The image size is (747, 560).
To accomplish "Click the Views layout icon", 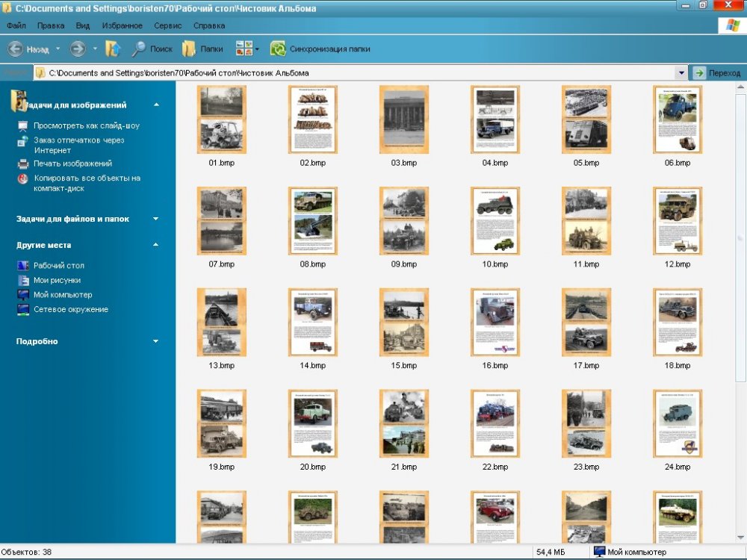I will [x=244, y=49].
